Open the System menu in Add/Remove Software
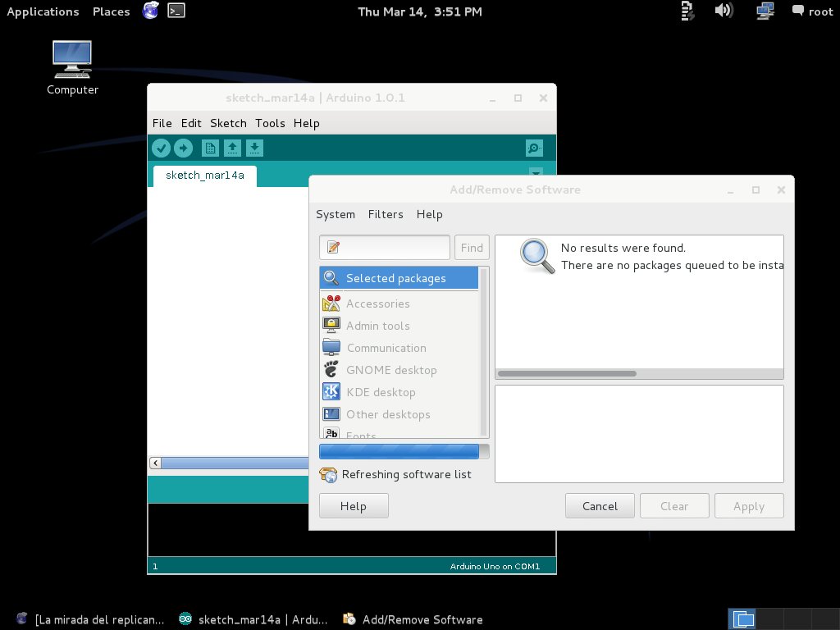 click(x=336, y=214)
